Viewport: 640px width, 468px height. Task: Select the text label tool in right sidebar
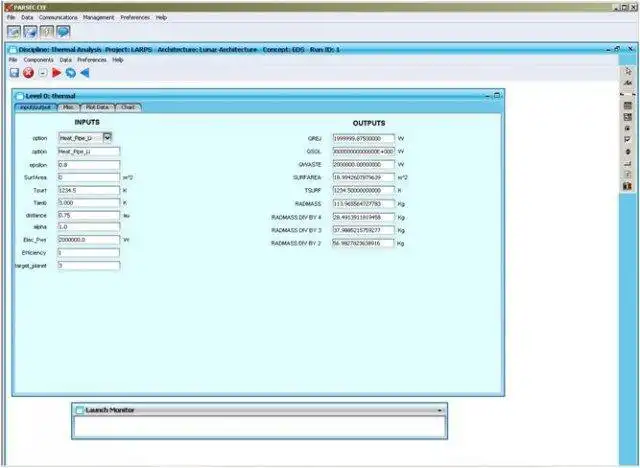click(x=628, y=83)
